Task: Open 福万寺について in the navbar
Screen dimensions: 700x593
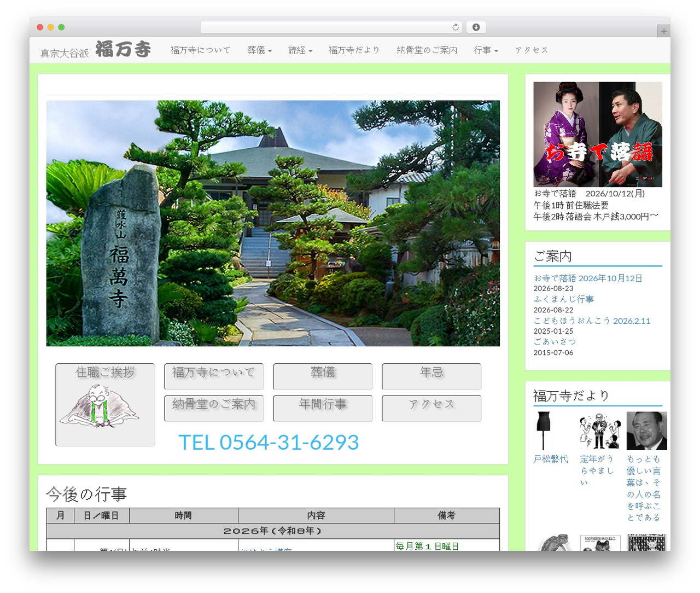Action: coord(200,50)
